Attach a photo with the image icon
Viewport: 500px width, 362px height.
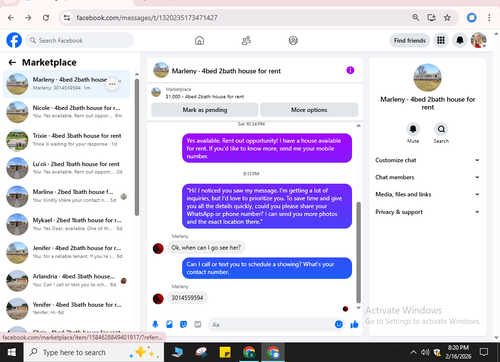pos(169,324)
